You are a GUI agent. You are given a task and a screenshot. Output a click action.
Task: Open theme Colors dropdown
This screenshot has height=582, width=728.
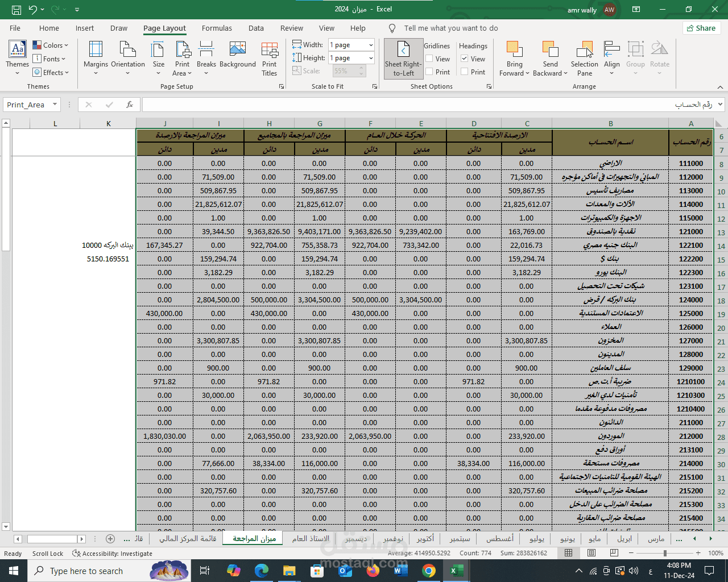point(51,45)
